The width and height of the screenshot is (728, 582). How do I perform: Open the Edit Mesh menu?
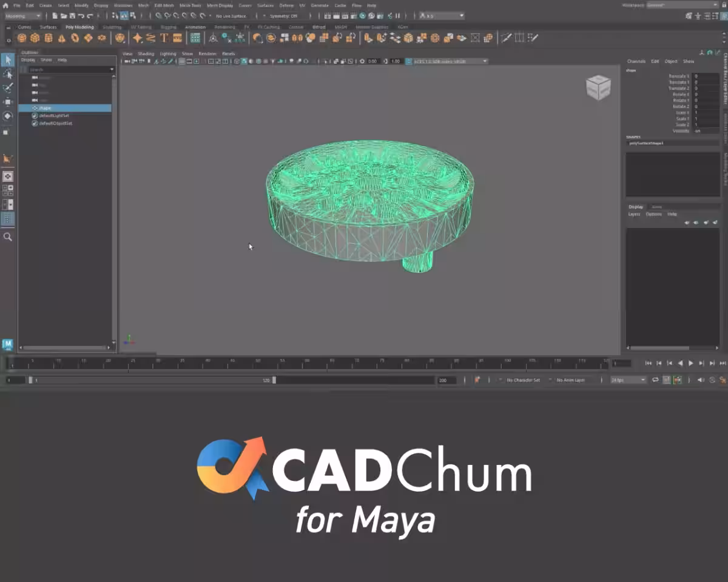pyautogui.click(x=164, y=5)
